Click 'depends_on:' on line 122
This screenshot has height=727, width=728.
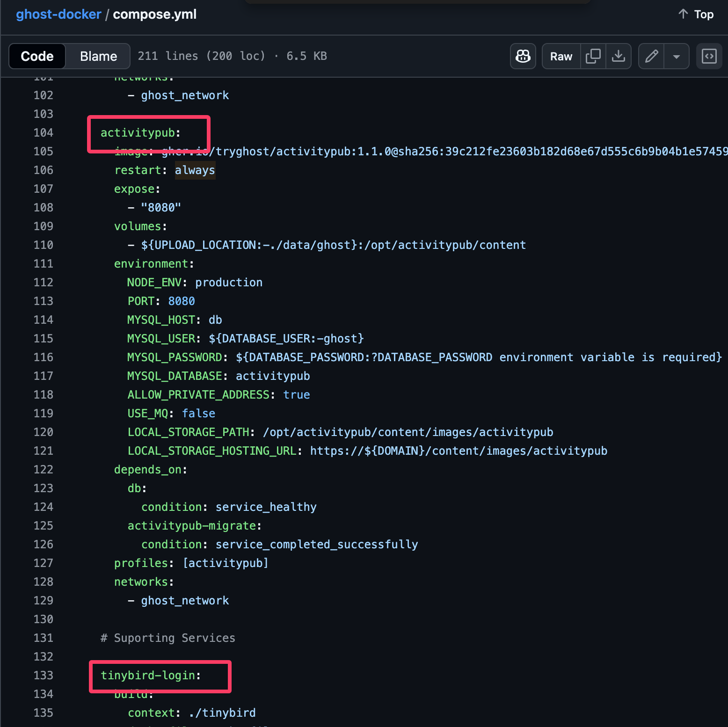[x=151, y=470]
